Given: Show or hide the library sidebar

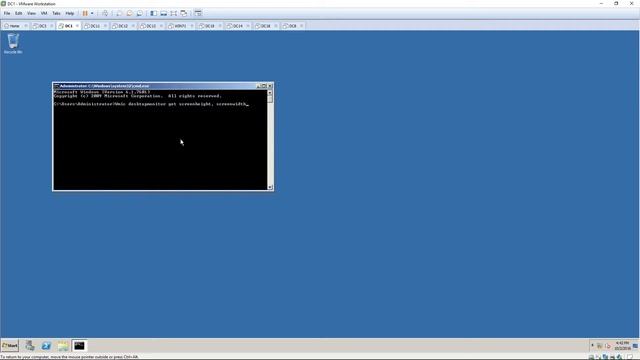Looking at the screenshot, I should (153, 13).
